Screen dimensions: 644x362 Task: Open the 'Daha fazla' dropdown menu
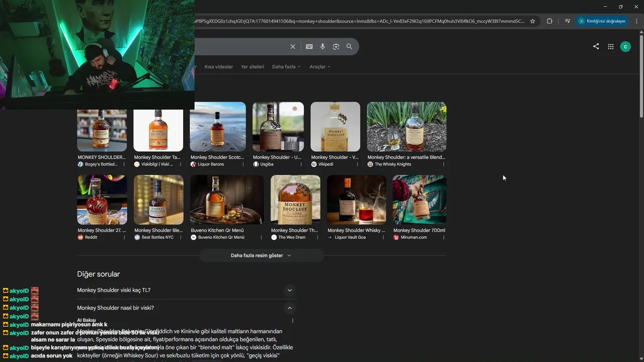tap(286, 67)
